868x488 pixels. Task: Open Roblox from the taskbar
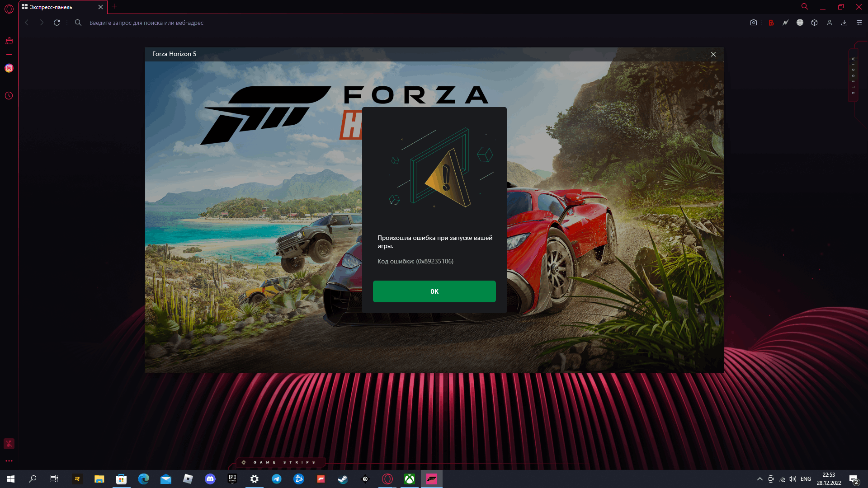click(188, 479)
